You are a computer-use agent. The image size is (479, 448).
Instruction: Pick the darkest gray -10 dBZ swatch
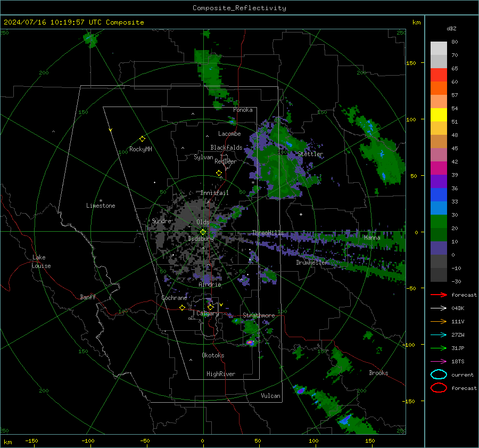pyautogui.click(x=439, y=274)
